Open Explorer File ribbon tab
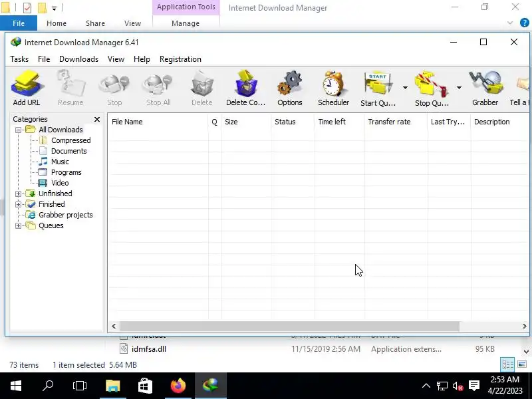This screenshot has height=399, width=532. [19, 23]
